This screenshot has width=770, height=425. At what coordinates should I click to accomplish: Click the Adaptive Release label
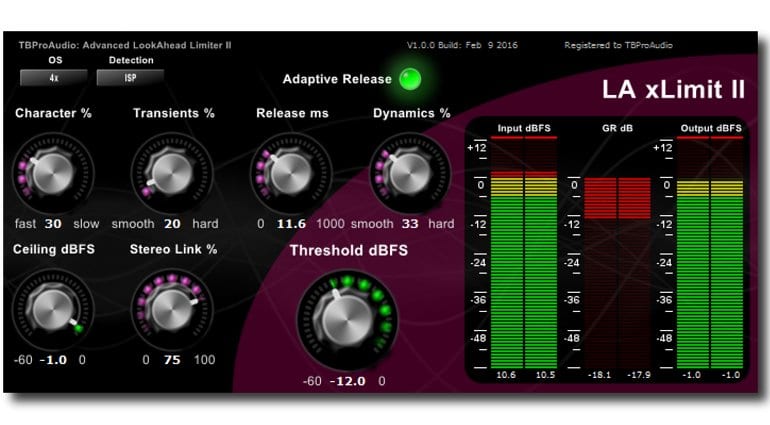[337, 79]
